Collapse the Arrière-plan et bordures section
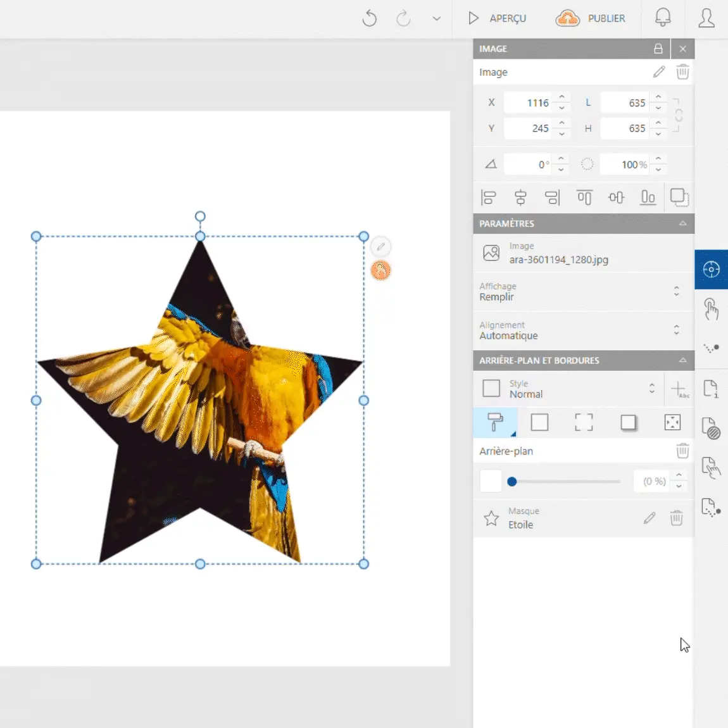The width and height of the screenshot is (728, 728). click(x=682, y=360)
